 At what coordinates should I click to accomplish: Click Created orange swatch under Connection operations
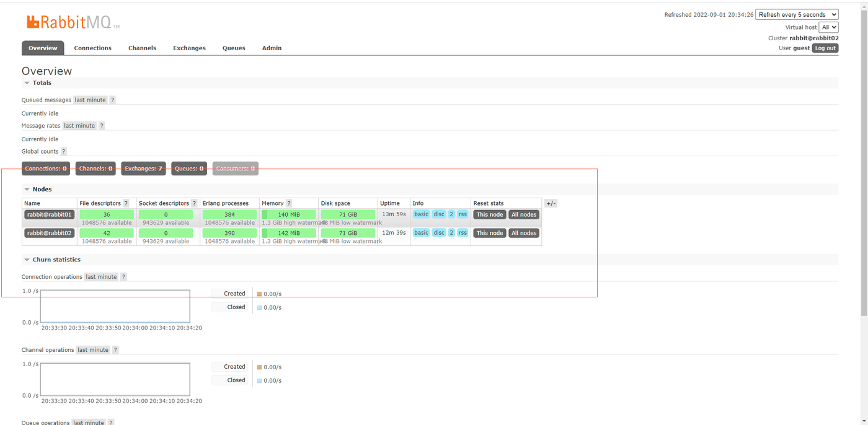click(260, 294)
